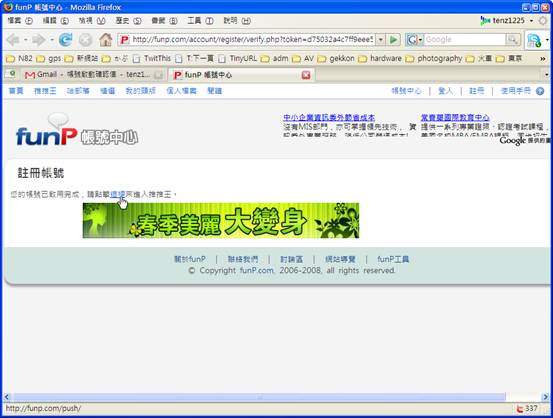
Task: Click the search magnifier button
Action: click(x=513, y=40)
